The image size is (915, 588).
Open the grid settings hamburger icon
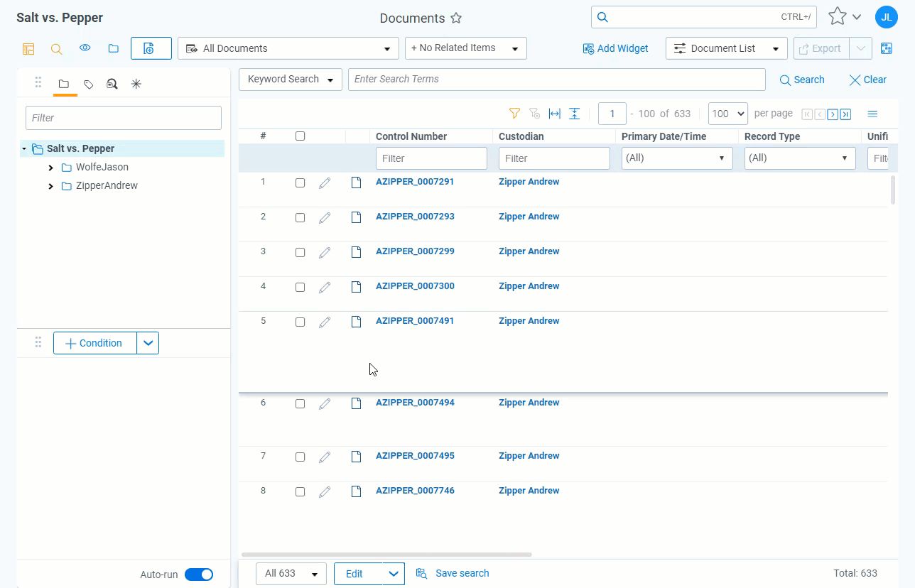[872, 114]
